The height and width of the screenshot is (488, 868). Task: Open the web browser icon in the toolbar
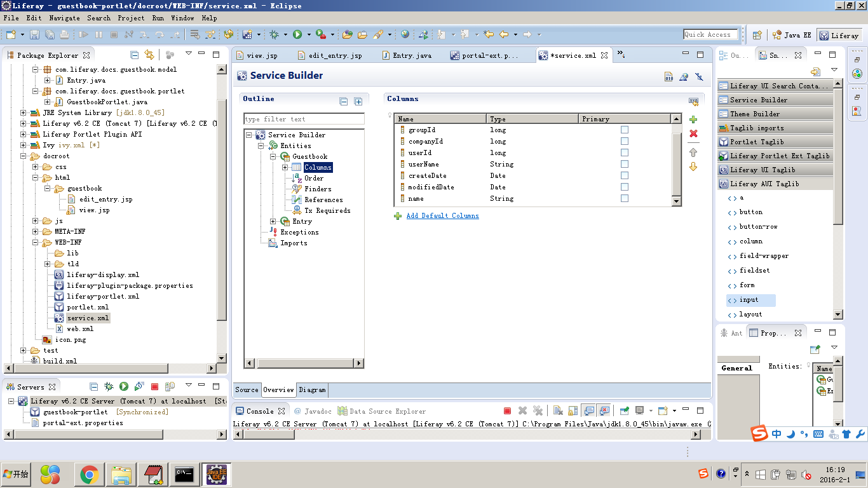[405, 34]
